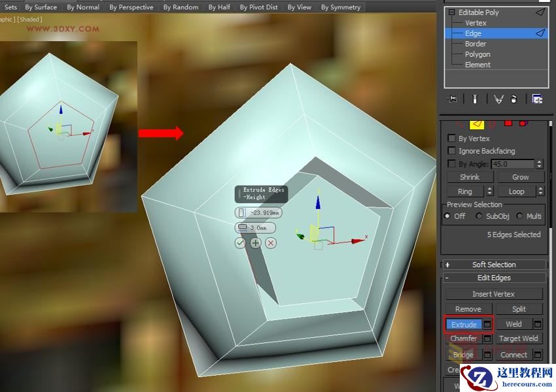This screenshot has height=392, width=556.
Task: Click the Remove Modifier trash icon
Action: pyautogui.click(x=513, y=99)
